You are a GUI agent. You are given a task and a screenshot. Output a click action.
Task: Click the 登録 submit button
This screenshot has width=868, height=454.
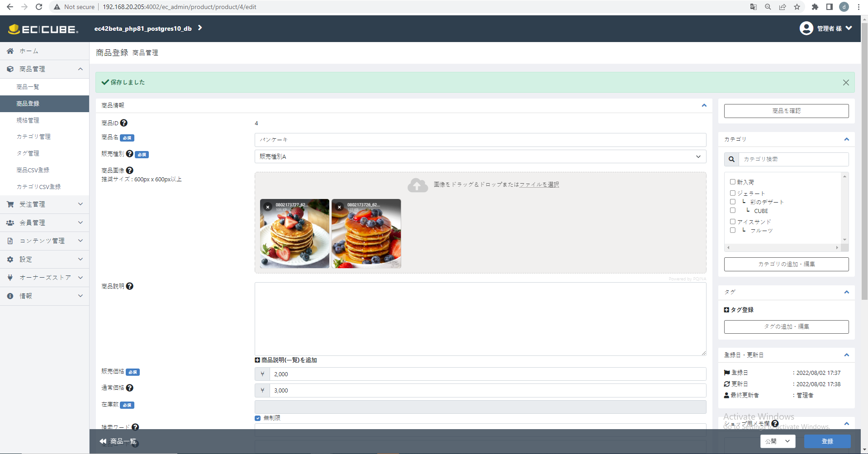826,441
